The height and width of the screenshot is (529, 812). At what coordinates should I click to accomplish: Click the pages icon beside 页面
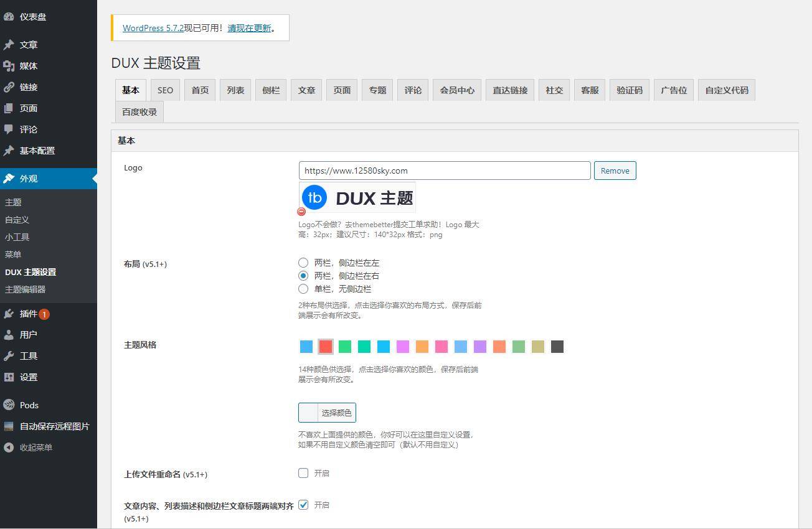coord(9,108)
